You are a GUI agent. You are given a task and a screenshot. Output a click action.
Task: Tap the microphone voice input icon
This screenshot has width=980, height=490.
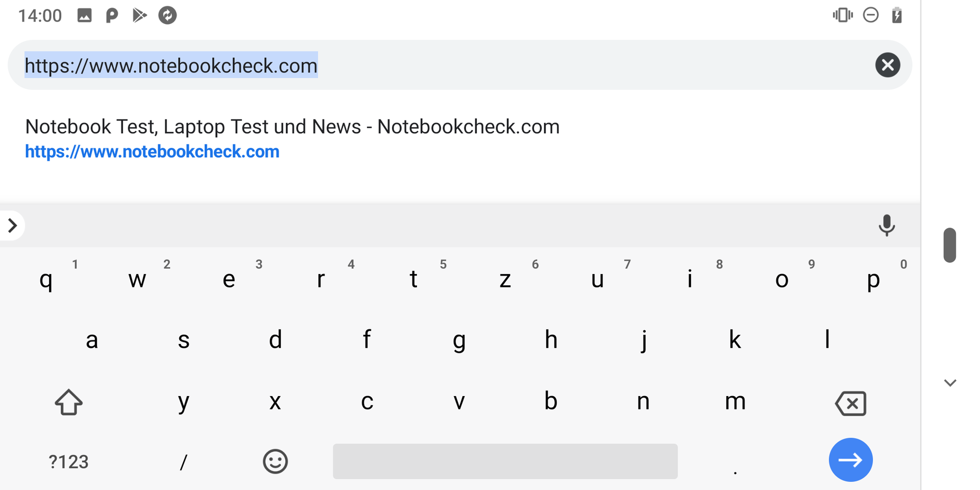click(x=887, y=225)
